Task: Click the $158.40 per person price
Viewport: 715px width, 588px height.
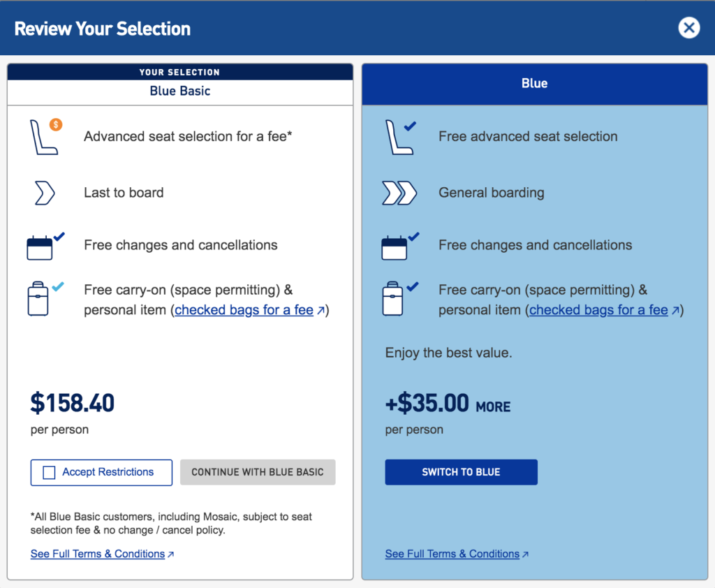Action: point(73,403)
